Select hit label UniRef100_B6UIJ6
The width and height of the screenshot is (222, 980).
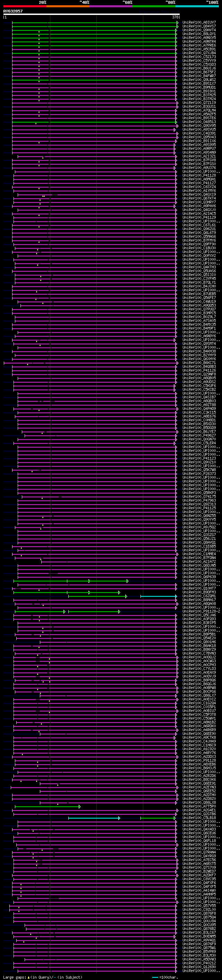[199, 68]
